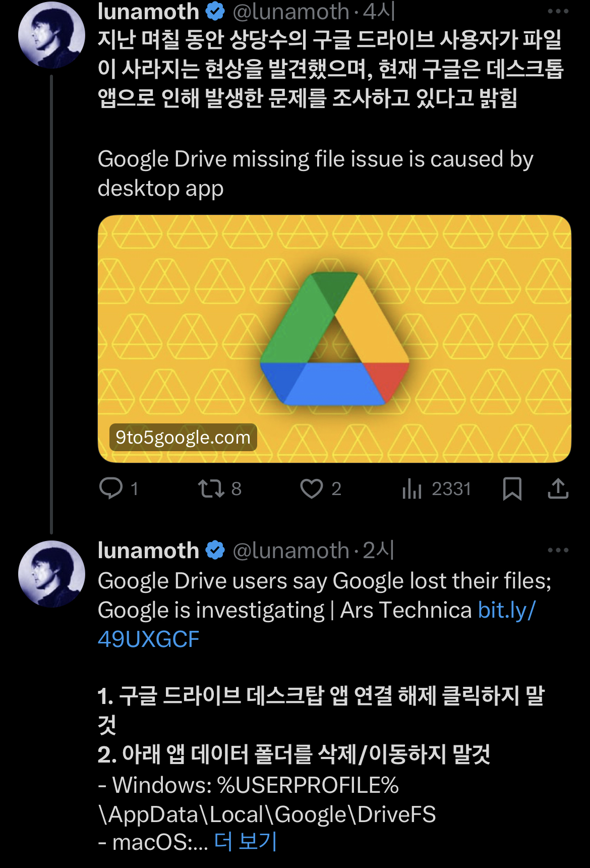Click the verified badge on second tweet
Viewport: 590px width, 868px height.
point(215,550)
